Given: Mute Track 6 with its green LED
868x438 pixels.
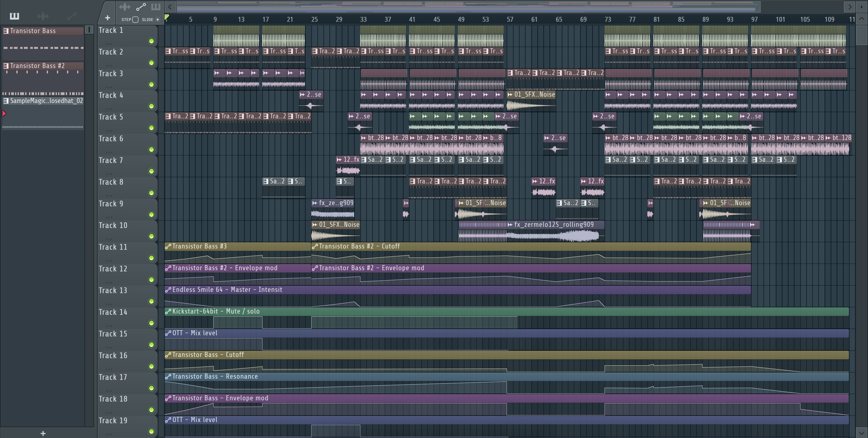Looking at the screenshot, I should coord(152,149).
